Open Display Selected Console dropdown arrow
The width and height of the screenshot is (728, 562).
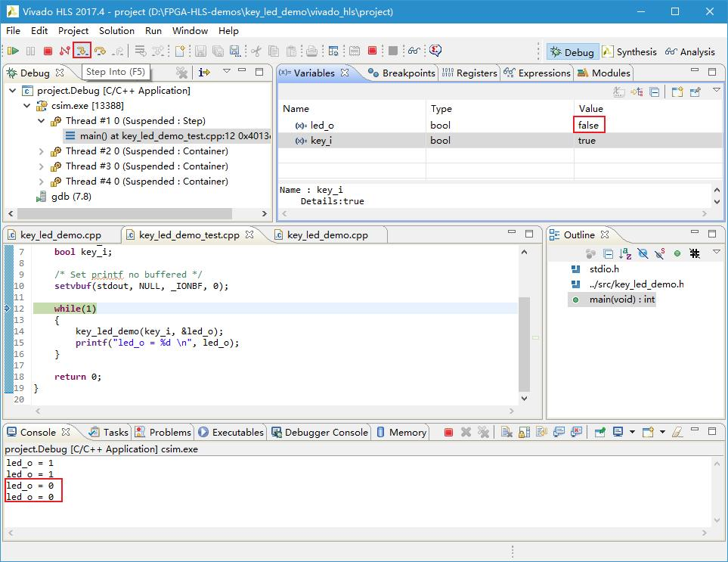632,432
